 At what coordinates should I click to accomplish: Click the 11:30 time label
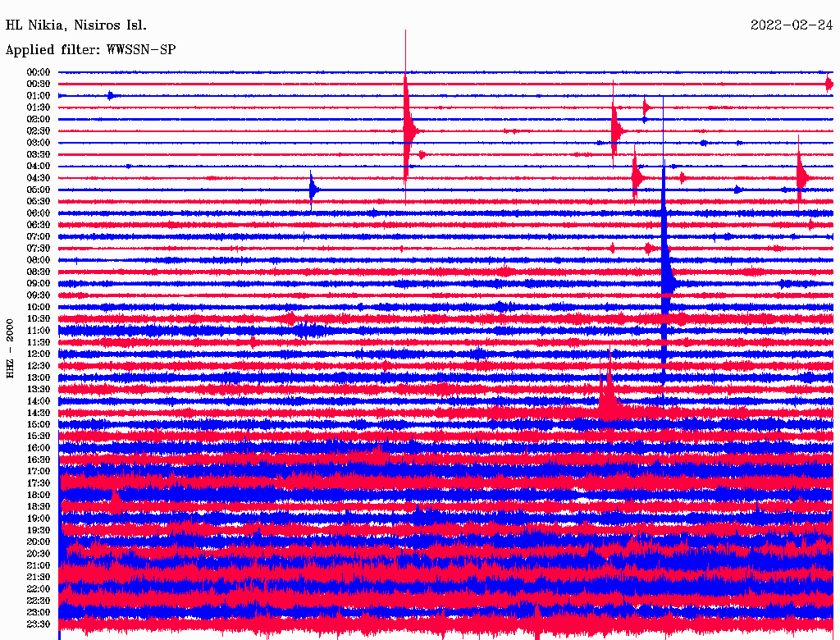(x=39, y=342)
